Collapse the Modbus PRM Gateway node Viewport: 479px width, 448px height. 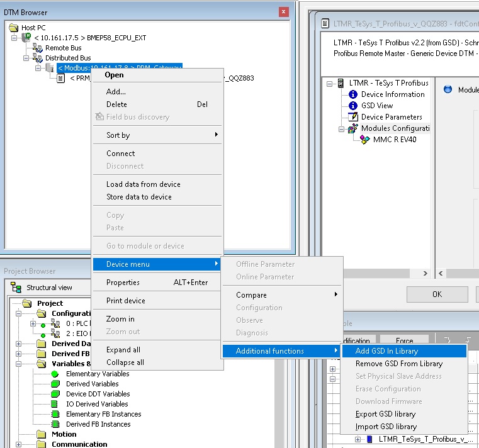coord(38,68)
